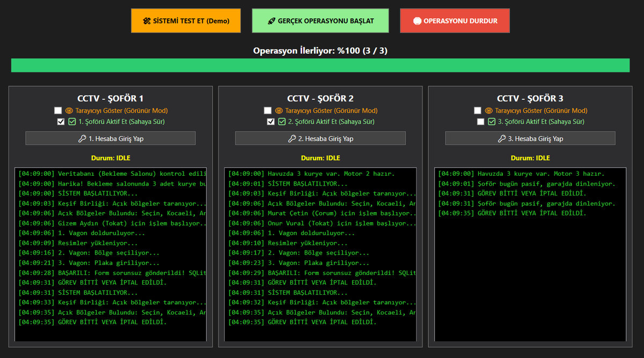Click the 04:09:10 Resimler yükleniyor log line in Şoför 2
Image resolution: width=644 pixels, height=358 pixels.
pyautogui.click(x=288, y=243)
